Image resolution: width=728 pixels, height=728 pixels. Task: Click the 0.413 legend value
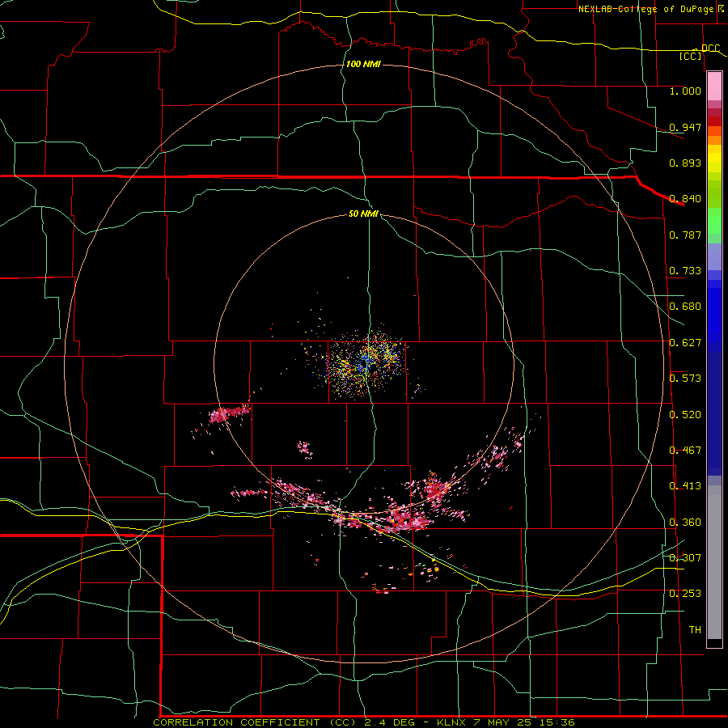pos(685,486)
